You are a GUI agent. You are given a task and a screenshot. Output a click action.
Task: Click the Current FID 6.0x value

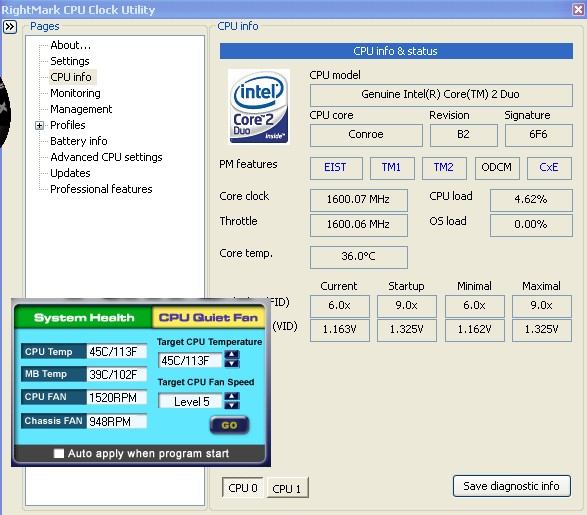[340, 306]
